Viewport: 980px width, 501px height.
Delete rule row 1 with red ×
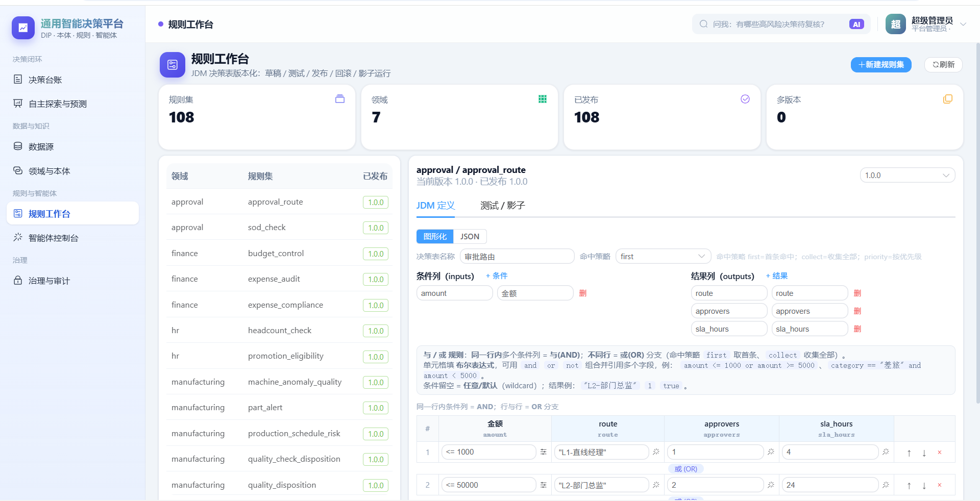(940, 453)
